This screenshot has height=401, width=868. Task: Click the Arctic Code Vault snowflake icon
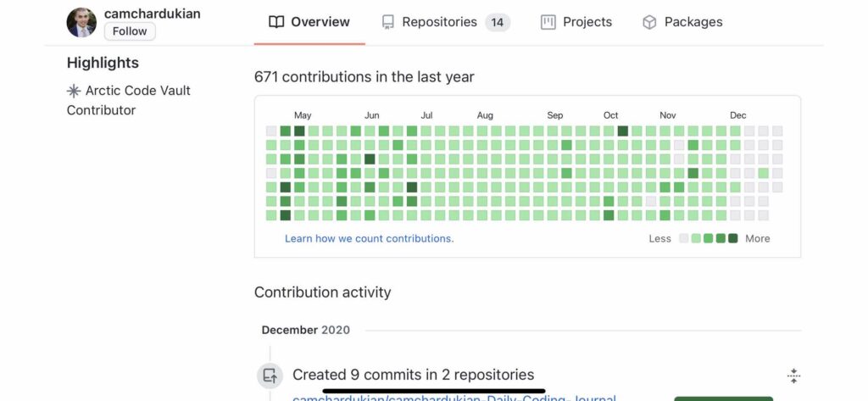pos(74,91)
